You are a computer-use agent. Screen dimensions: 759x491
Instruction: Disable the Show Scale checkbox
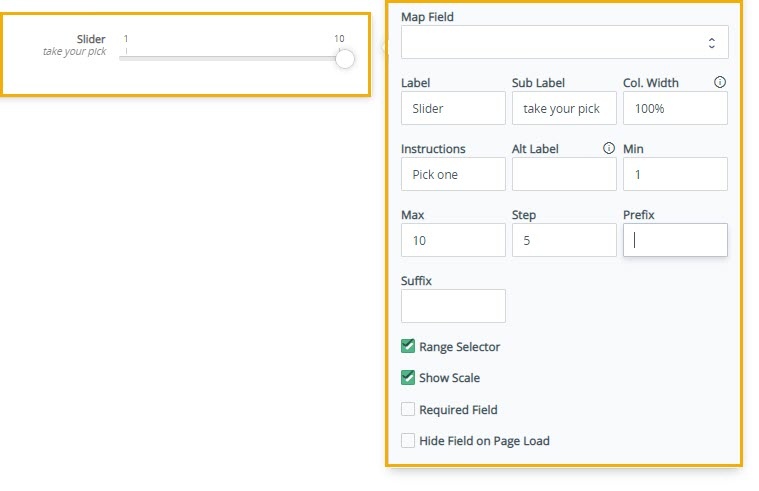[408, 377]
